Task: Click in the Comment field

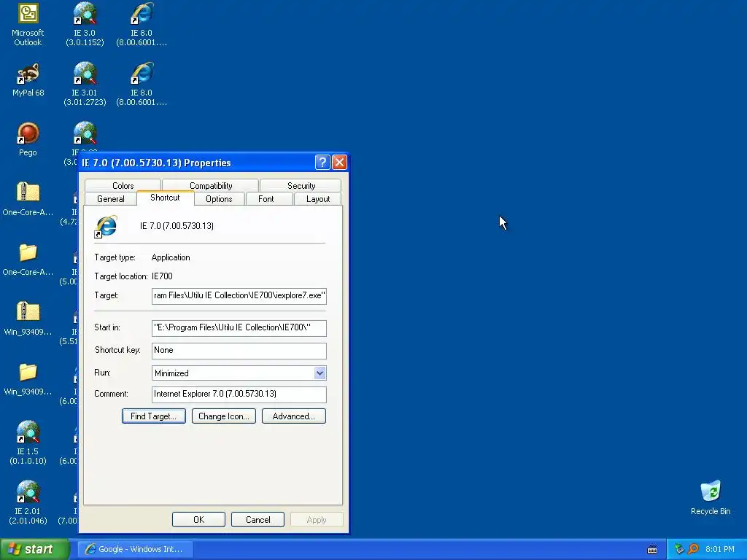Action: [x=239, y=394]
